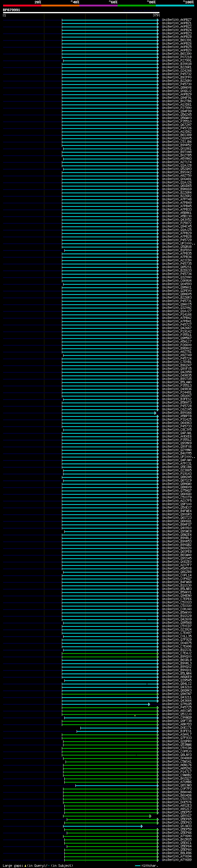Click the UniRef100_P45725 label

tap(176, 707)
